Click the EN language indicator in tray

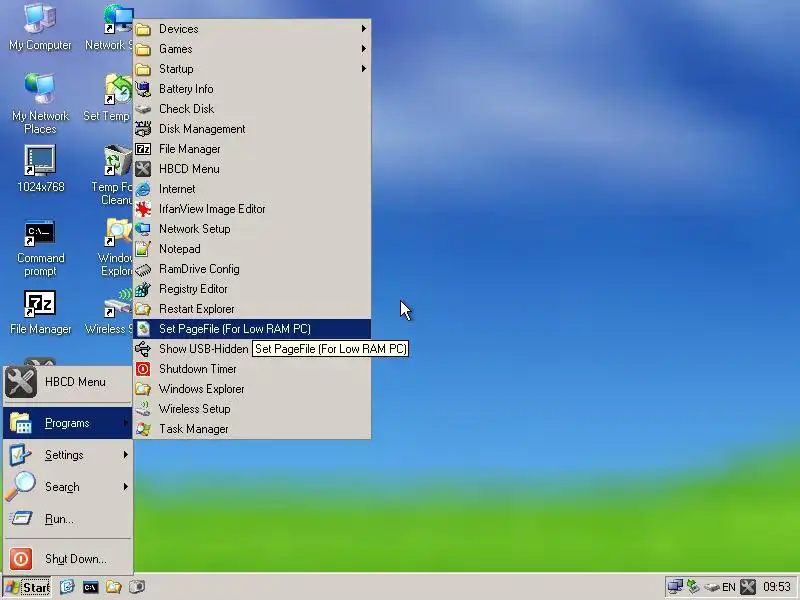(x=729, y=587)
